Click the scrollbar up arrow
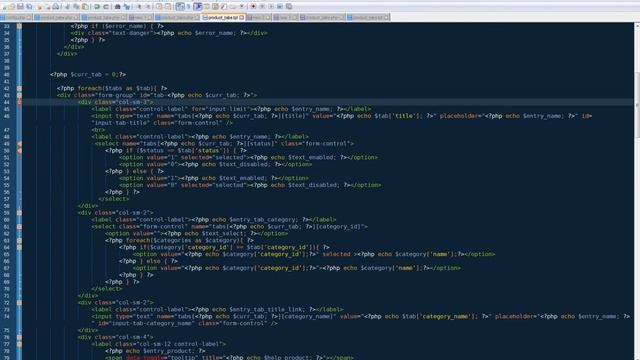Image resolution: width=640 pixels, height=360 pixels. [637, 25]
